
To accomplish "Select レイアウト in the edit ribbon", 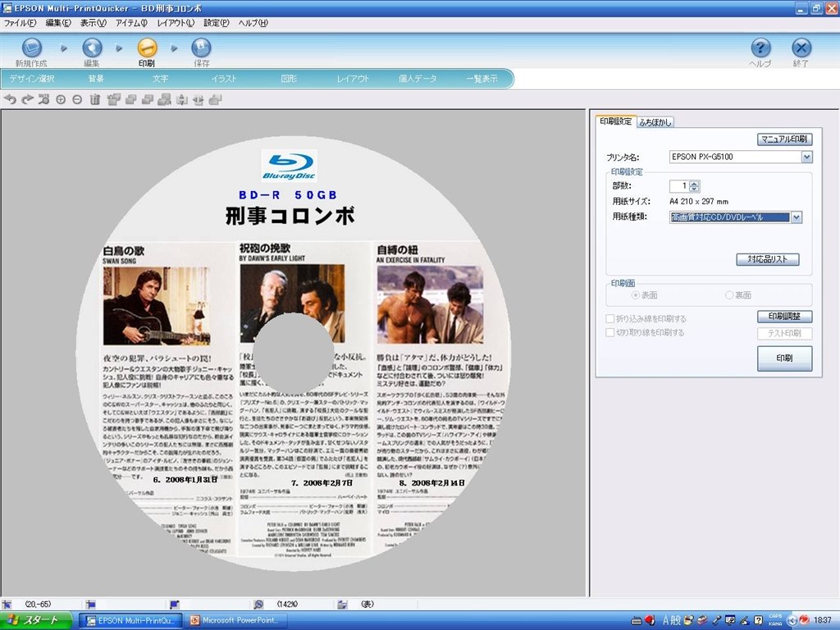I will 353,79.
